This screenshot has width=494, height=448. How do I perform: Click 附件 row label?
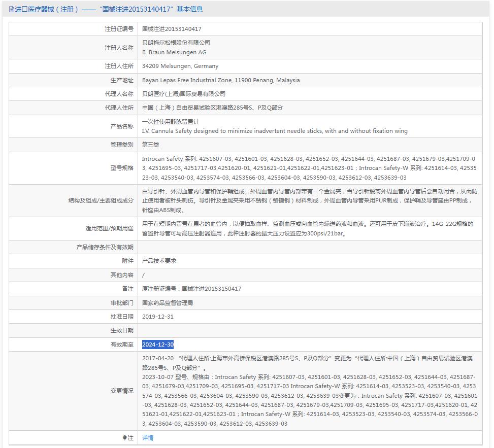[x=127, y=261]
